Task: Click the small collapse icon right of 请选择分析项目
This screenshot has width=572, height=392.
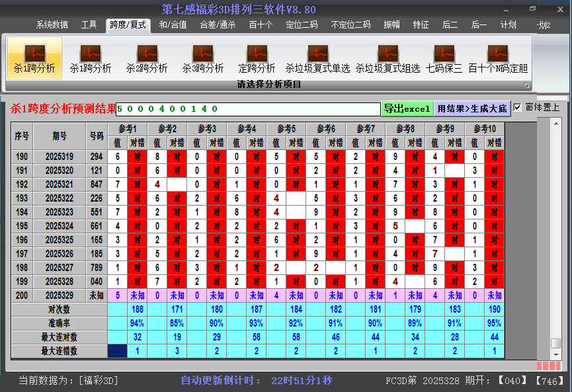Action: (x=526, y=84)
